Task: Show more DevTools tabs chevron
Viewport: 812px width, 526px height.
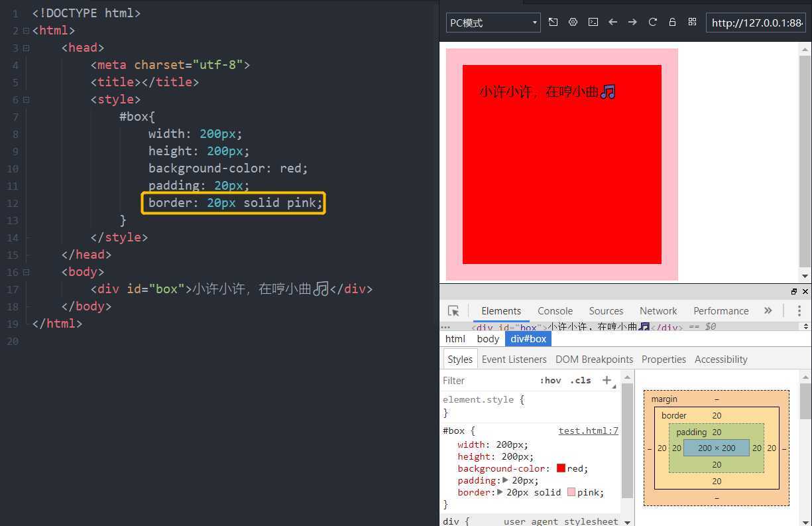Action: tap(768, 310)
